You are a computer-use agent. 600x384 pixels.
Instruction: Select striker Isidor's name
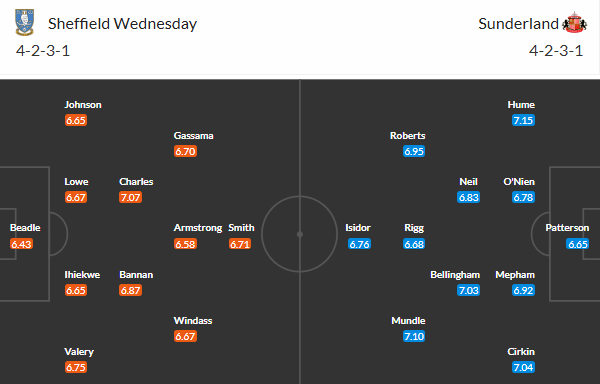pos(358,228)
